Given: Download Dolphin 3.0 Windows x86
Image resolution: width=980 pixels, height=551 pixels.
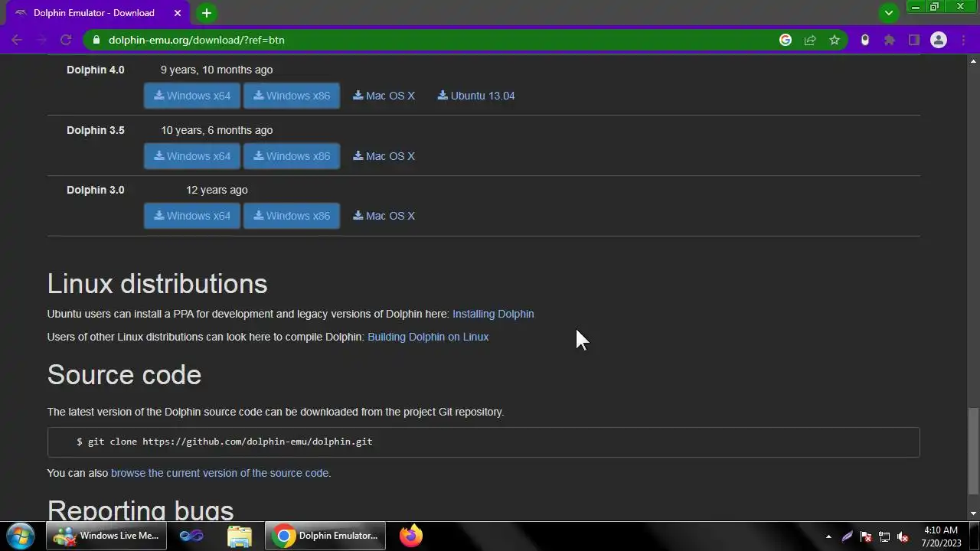Looking at the screenshot, I should click(x=292, y=216).
